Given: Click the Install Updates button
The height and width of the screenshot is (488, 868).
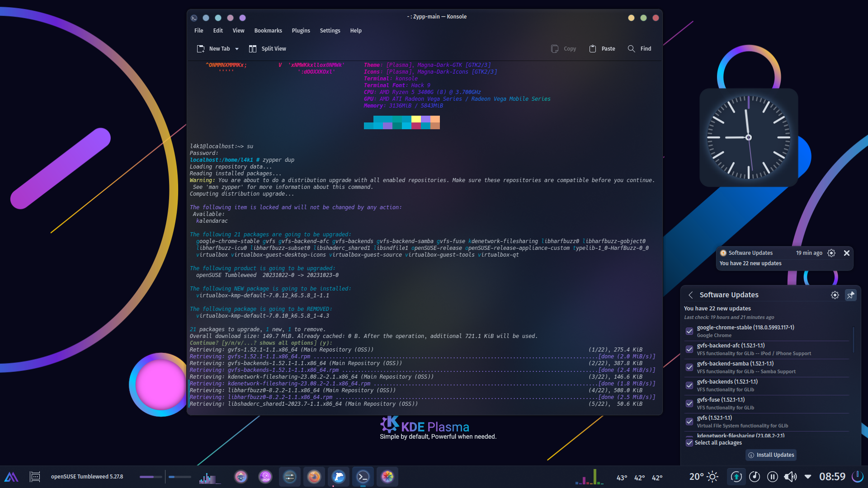Looking at the screenshot, I should coord(771,455).
